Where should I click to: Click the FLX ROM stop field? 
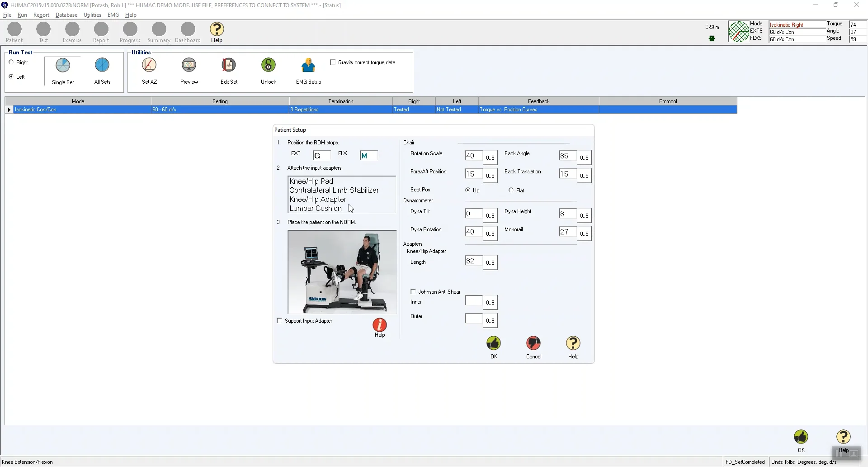(x=368, y=155)
